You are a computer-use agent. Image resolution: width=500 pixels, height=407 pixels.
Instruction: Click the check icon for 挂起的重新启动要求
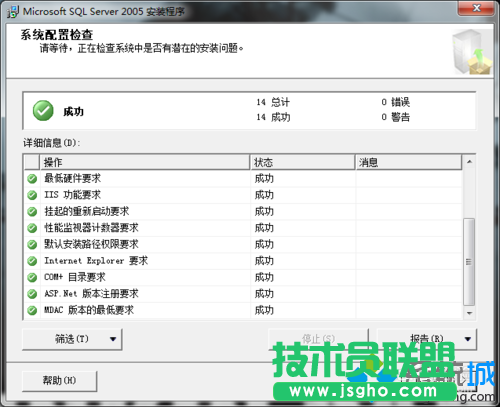coord(32,211)
